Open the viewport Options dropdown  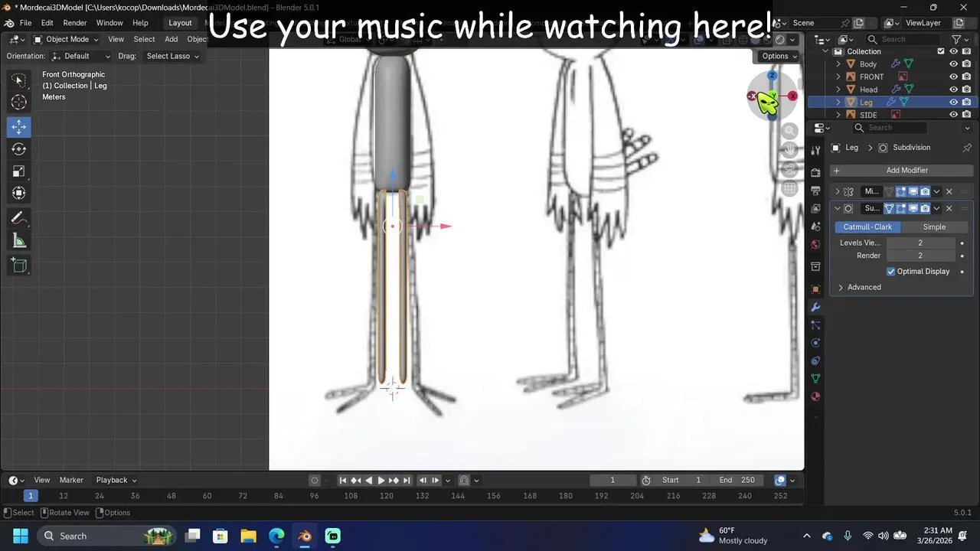pos(779,56)
